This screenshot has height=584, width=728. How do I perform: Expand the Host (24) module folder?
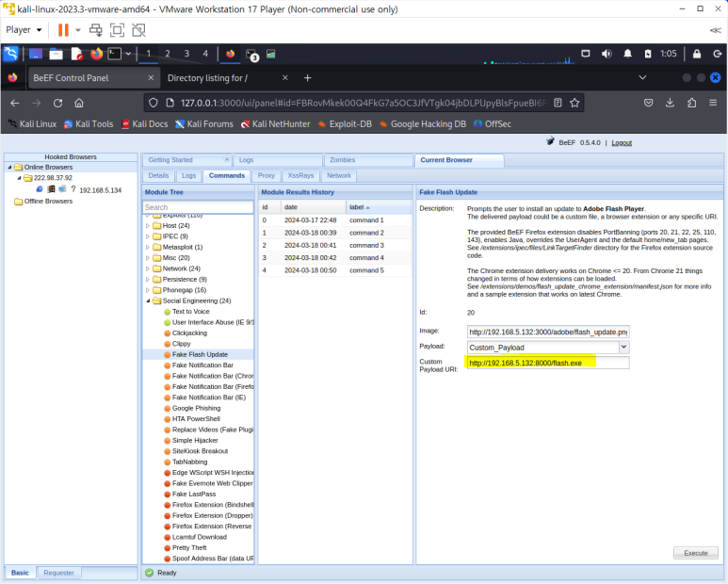tap(148, 226)
